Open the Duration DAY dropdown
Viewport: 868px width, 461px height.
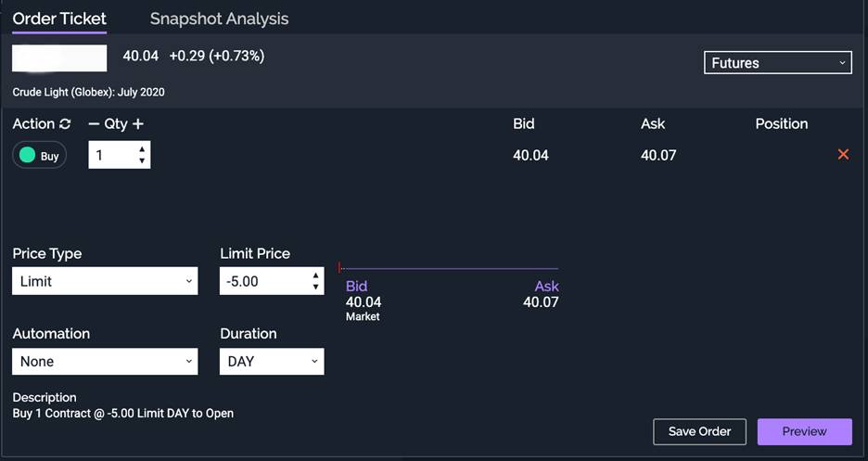tap(272, 362)
